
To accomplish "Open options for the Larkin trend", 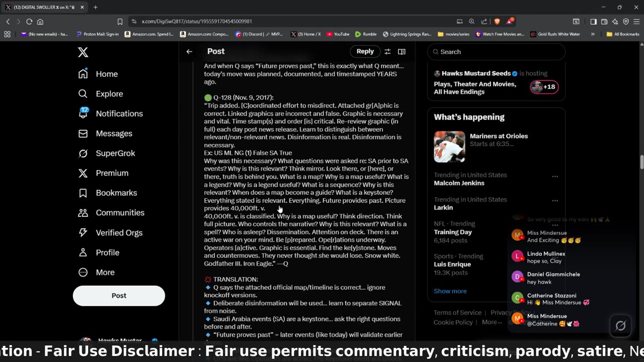I will tap(555, 200).
